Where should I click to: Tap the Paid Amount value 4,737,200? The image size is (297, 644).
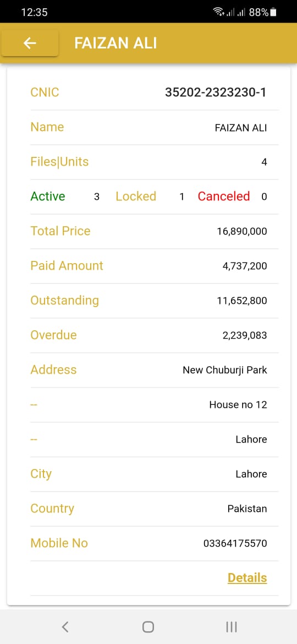(245, 266)
